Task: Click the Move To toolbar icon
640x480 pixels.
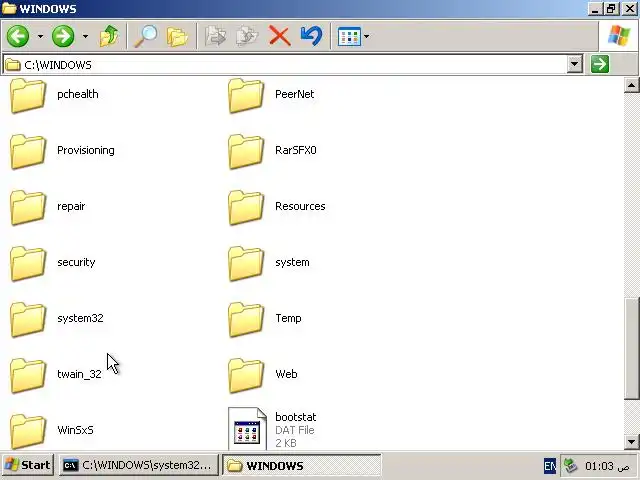Action: [216, 36]
